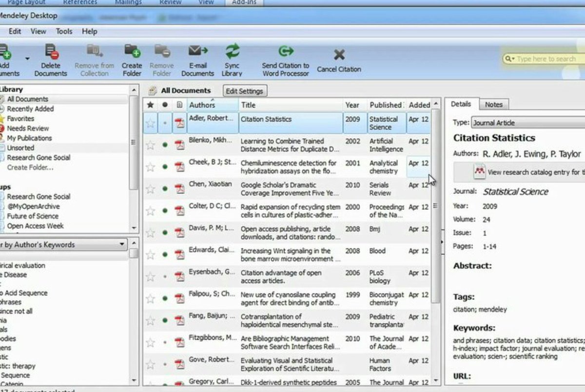Open PDF icon for Cheek, B J row
The image size is (585, 392).
(180, 167)
